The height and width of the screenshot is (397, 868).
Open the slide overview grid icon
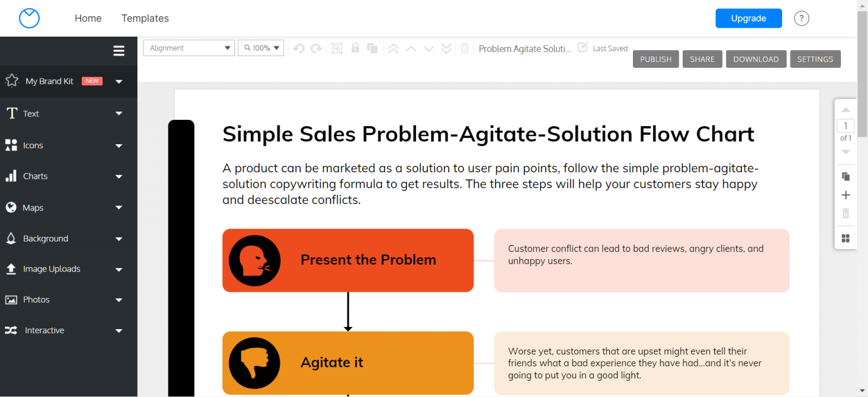pos(845,238)
